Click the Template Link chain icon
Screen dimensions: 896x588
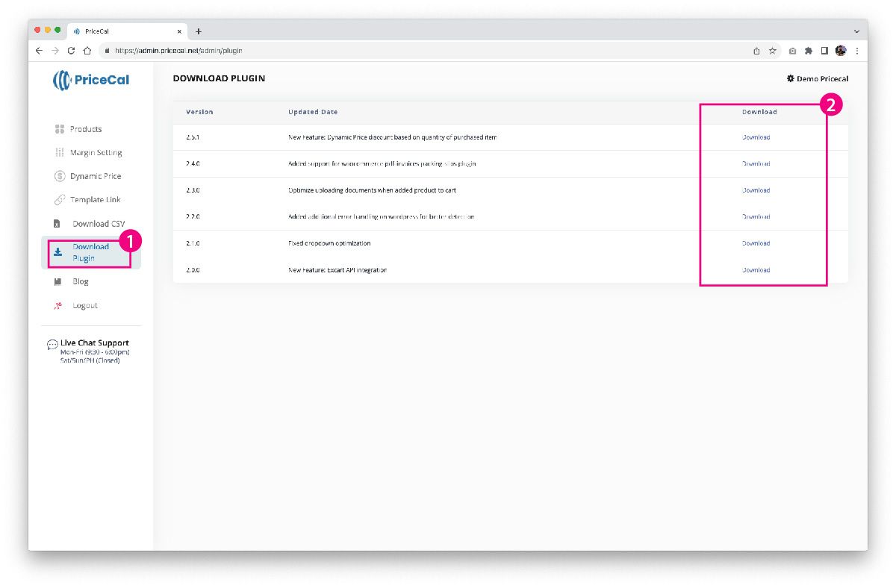click(x=60, y=200)
